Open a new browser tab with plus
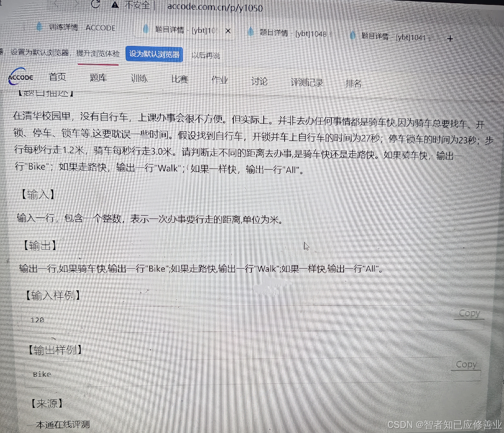 pyautogui.click(x=450, y=39)
